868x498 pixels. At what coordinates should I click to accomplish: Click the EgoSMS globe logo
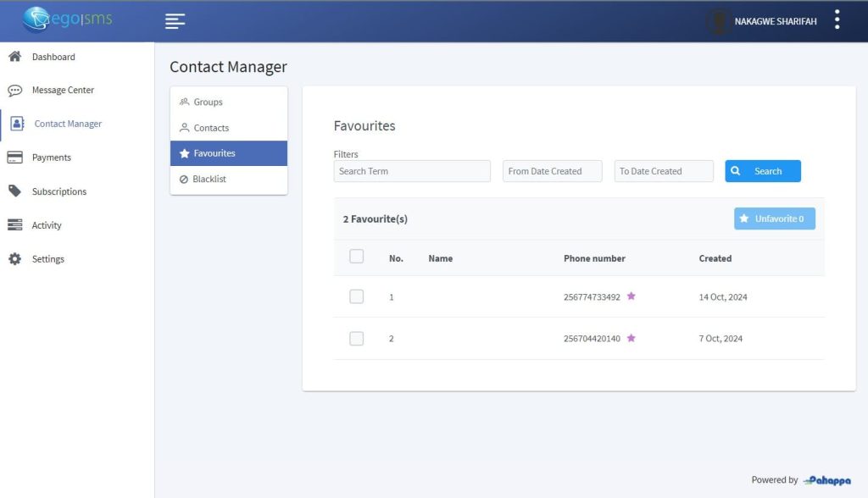pyautogui.click(x=37, y=19)
